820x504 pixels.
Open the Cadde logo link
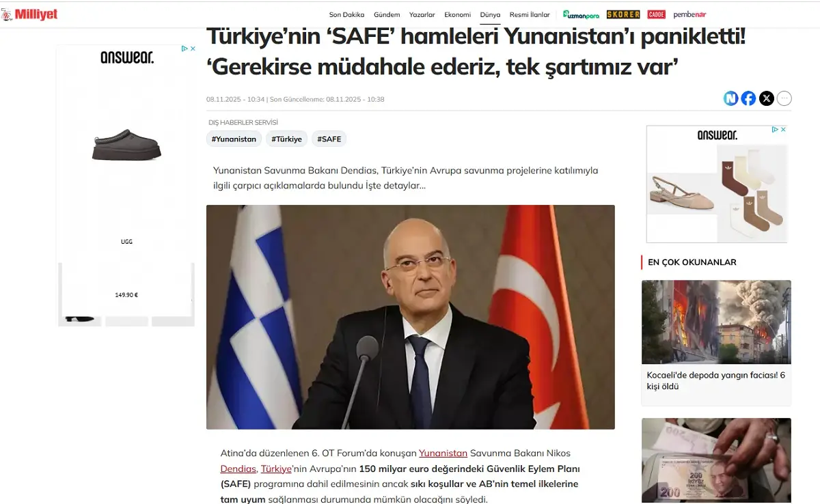click(x=657, y=14)
